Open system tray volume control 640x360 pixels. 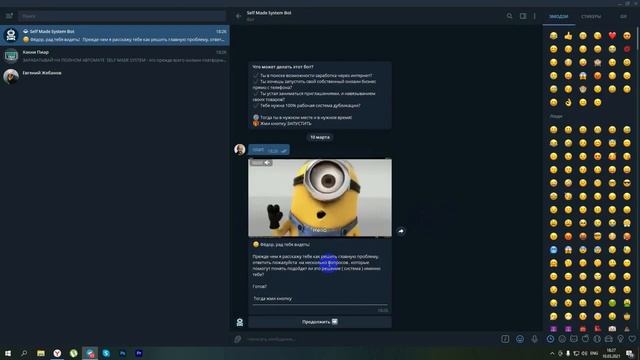point(584,353)
